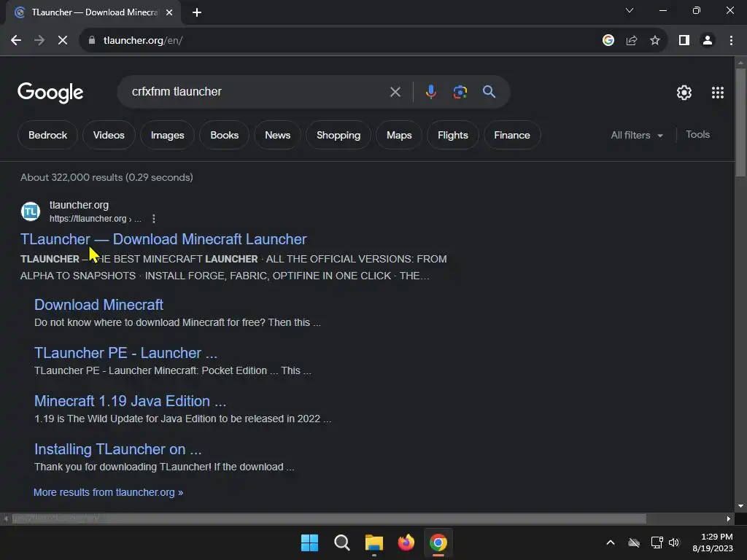747x560 pixels.
Task: Open the volume speaker control
Action: pyautogui.click(x=674, y=542)
